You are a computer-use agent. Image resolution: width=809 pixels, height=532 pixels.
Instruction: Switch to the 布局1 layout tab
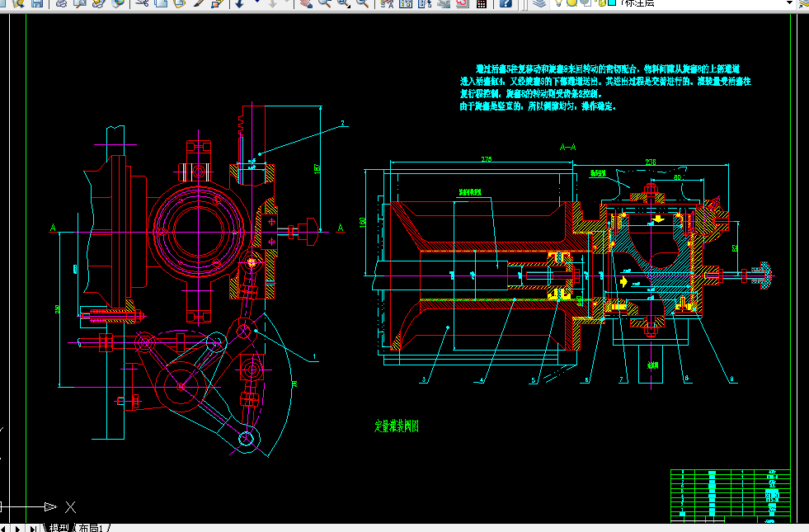pyautogui.click(x=92, y=528)
